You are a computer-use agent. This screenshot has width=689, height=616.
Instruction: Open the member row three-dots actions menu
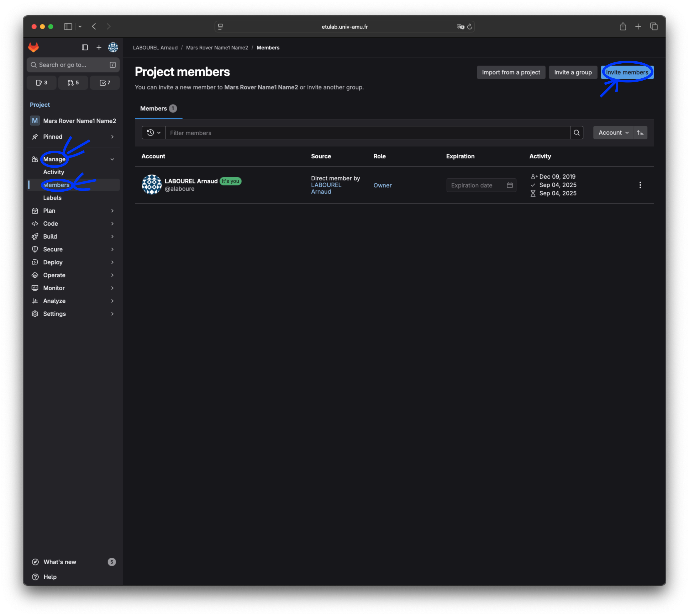(640, 185)
